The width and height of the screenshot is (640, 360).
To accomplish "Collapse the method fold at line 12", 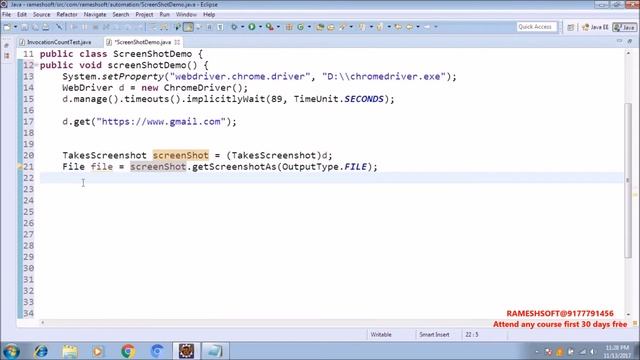I will tap(36, 65).
